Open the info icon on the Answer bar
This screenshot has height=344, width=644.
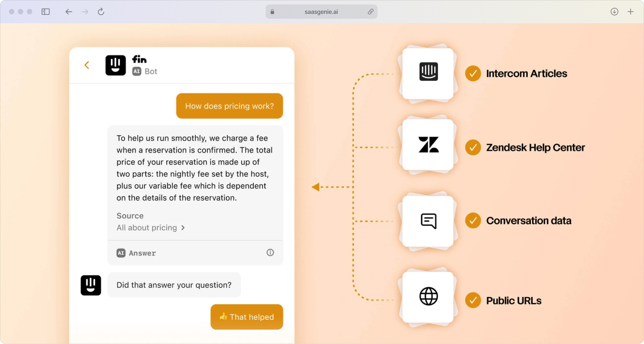tap(270, 252)
